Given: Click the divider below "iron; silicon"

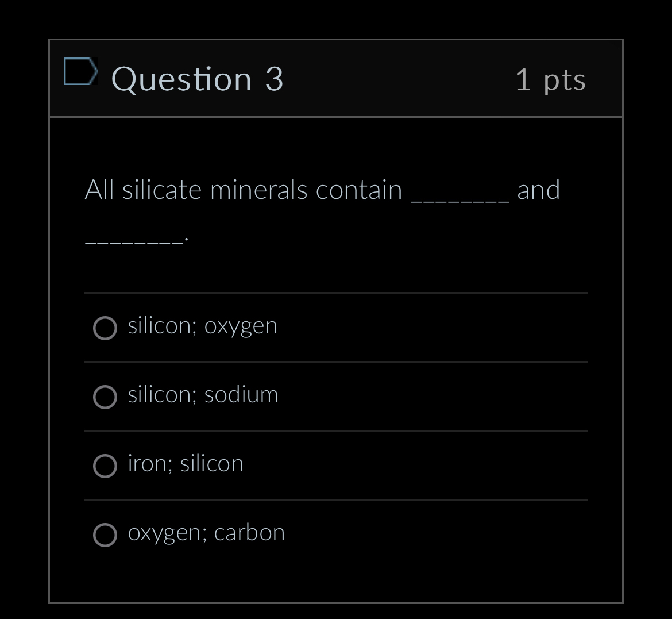Looking at the screenshot, I should 336,499.
